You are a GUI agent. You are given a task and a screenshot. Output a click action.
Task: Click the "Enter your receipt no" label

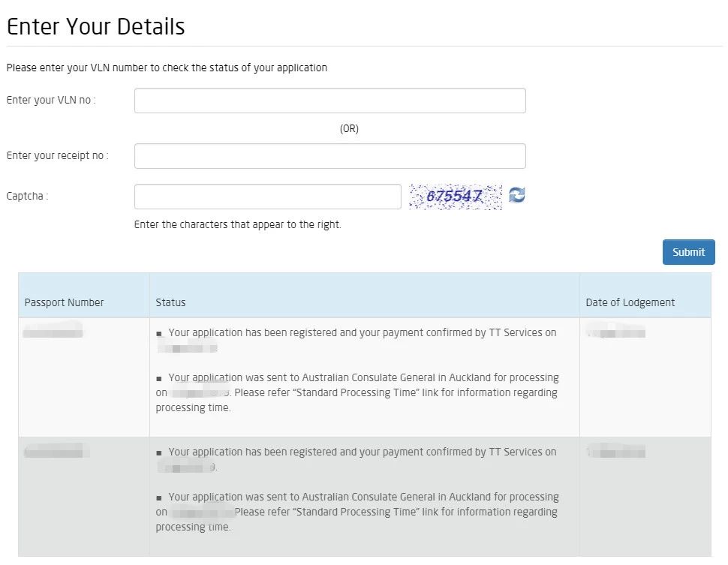pyautogui.click(x=58, y=156)
